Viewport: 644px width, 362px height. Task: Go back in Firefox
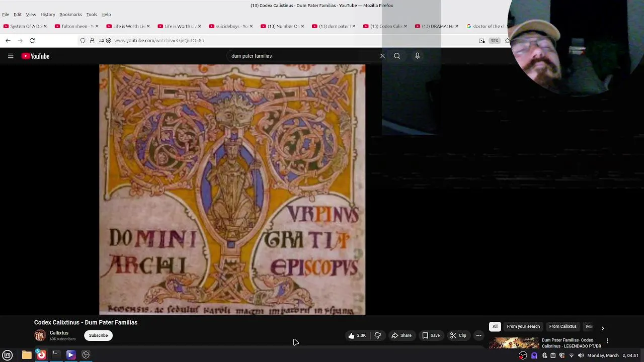point(8,40)
